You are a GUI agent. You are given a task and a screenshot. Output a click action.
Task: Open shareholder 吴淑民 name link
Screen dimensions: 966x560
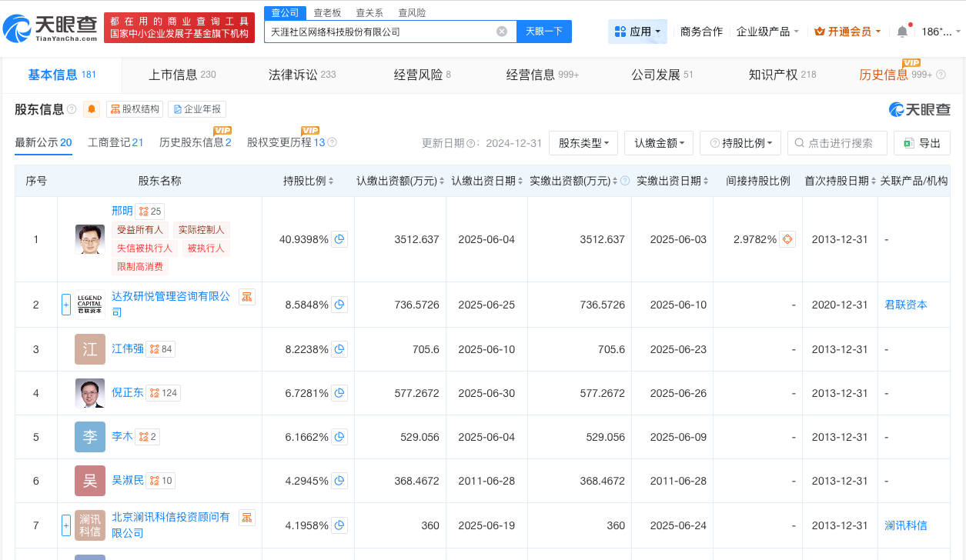(x=128, y=480)
